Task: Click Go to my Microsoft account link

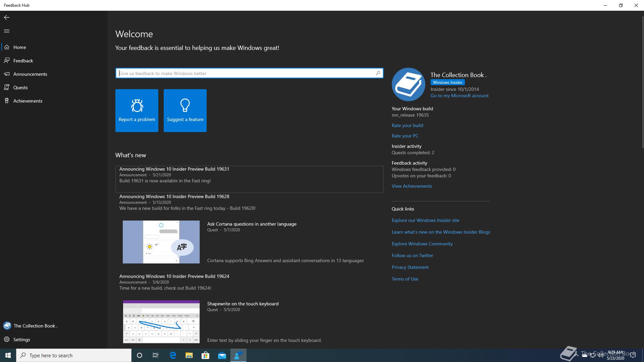Action: pos(459,96)
